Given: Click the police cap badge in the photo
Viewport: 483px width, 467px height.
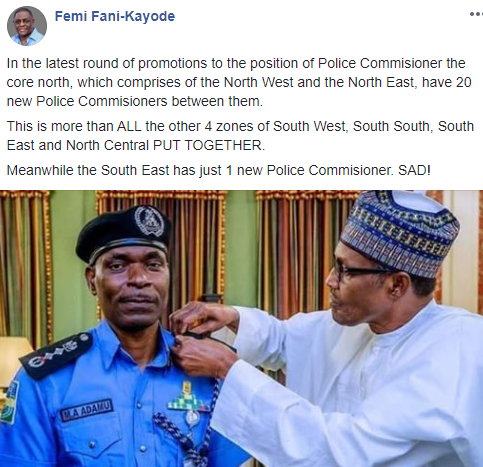Looking at the screenshot, I should 149,221.
